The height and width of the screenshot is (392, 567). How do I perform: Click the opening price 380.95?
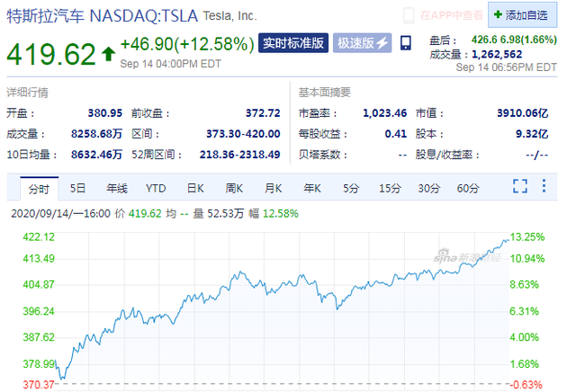tap(105, 113)
